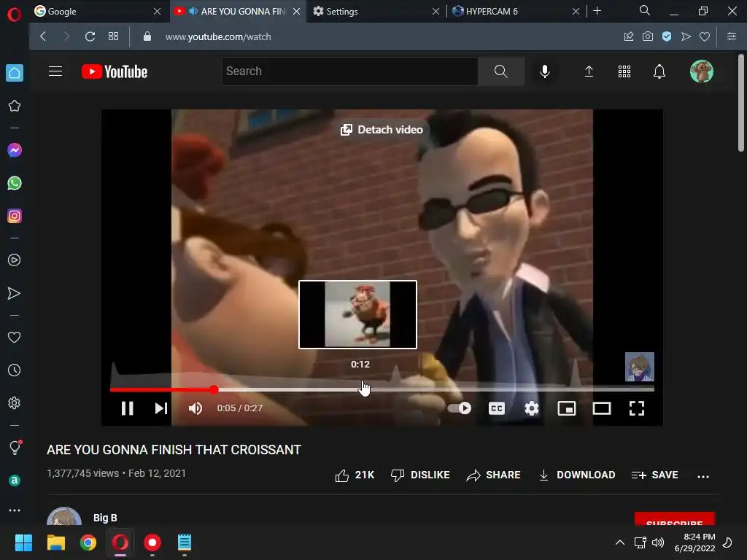Like the video 21K

point(355,475)
